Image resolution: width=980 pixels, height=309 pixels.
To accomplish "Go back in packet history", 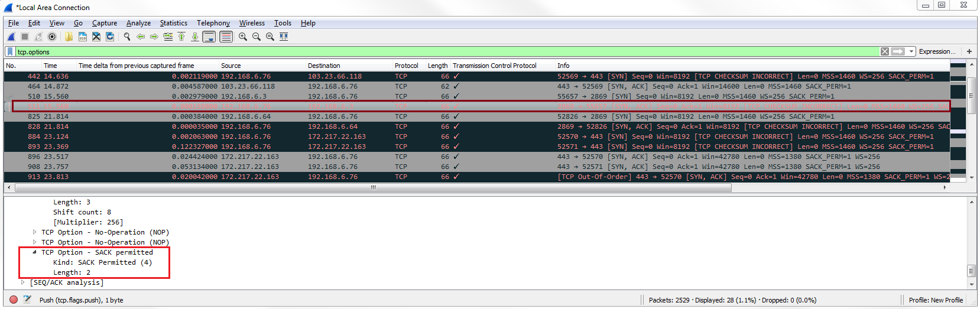I will click(x=141, y=37).
